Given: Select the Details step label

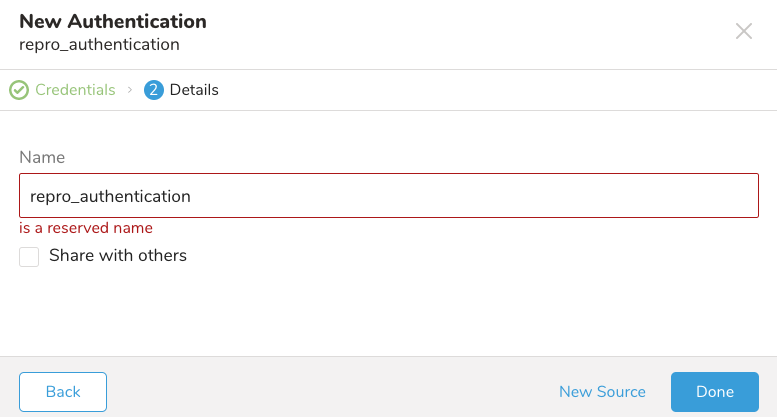Looking at the screenshot, I should 194,90.
